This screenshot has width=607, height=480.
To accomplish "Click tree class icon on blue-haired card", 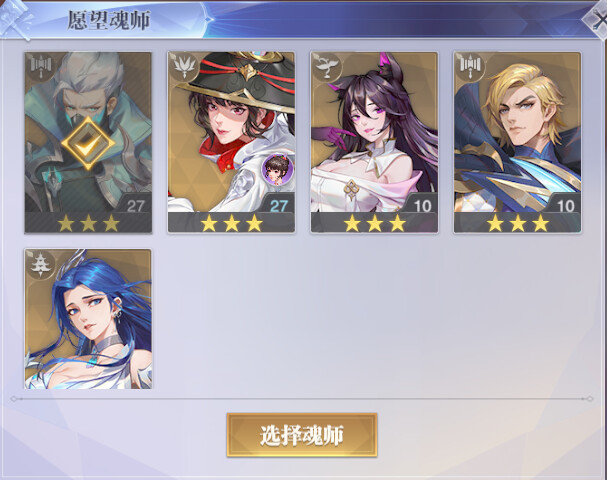I will 41,264.
